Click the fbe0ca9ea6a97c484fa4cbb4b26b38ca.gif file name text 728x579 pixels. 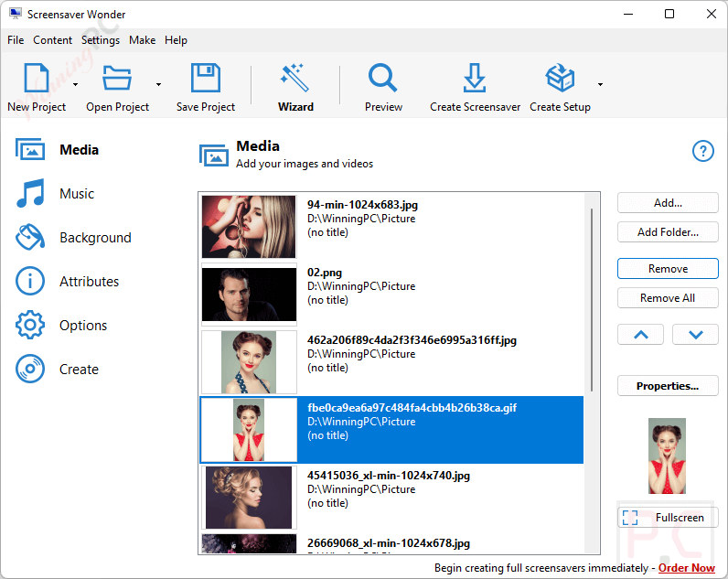(x=412, y=408)
